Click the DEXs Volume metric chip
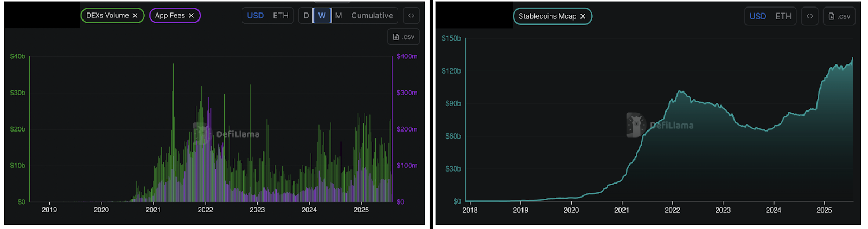Viewport: 868px width, 229px height. (x=107, y=16)
